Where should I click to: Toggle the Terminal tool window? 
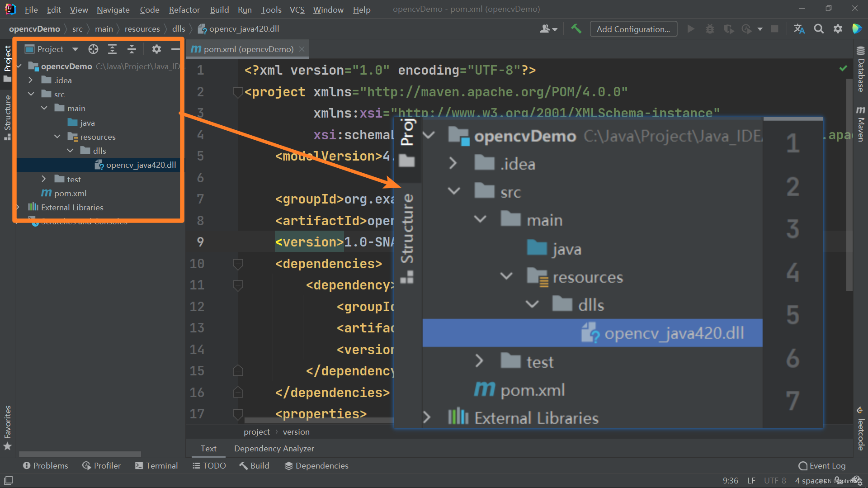[156, 466]
